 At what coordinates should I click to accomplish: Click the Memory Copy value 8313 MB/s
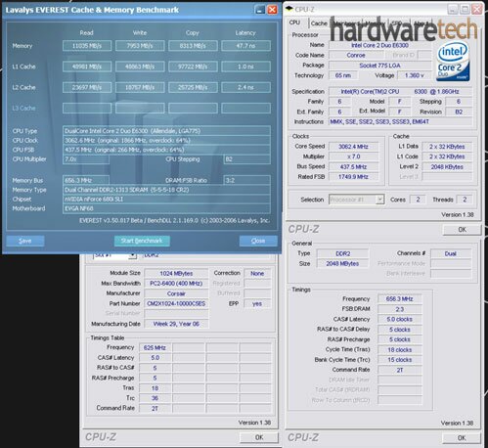pyautogui.click(x=193, y=46)
